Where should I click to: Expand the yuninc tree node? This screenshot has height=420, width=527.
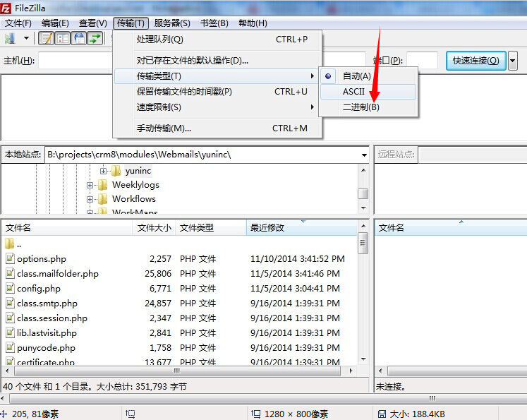pos(103,171)
